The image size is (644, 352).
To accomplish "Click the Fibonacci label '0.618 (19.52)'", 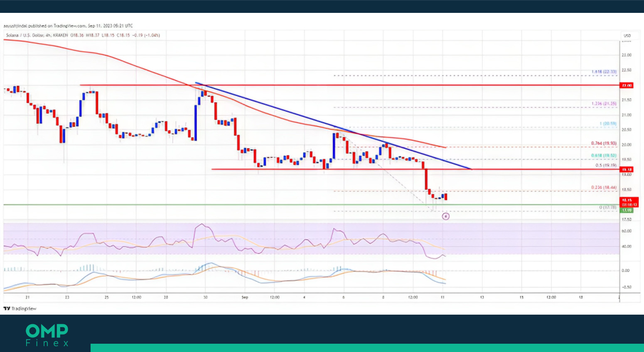I will coord(604,156).
